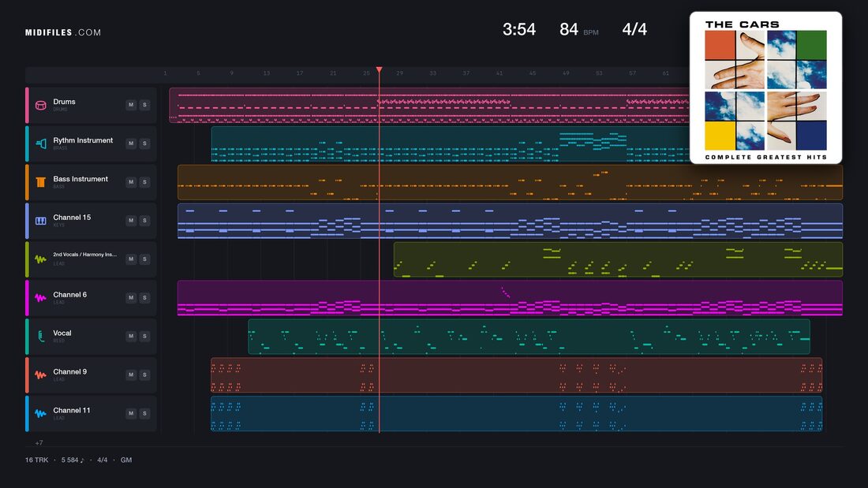This screenshot has height=488, width=868.
Task: Select the Channel 9 brown-red MIDI clip
Action: 517,375
